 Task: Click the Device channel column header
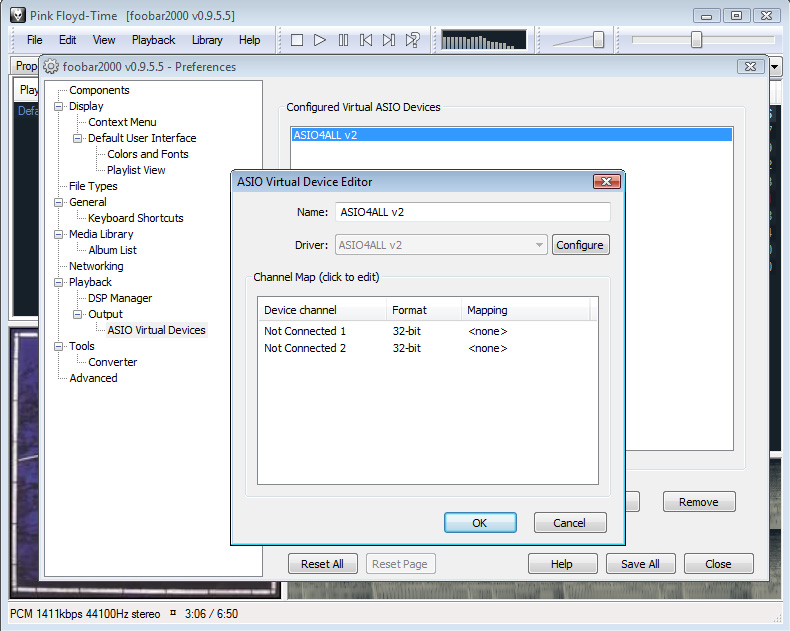pyautogui.click(x=322, y=310)
